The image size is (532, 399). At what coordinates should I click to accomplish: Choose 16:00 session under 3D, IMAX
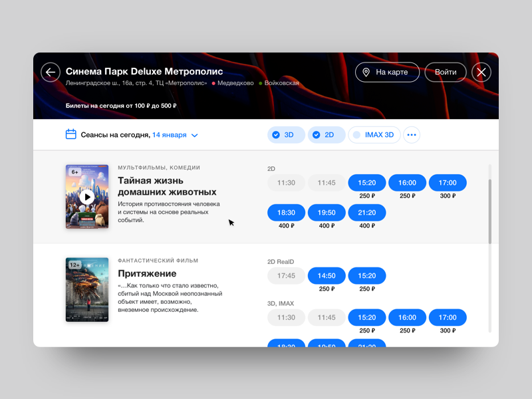click(x=407, y=318)
